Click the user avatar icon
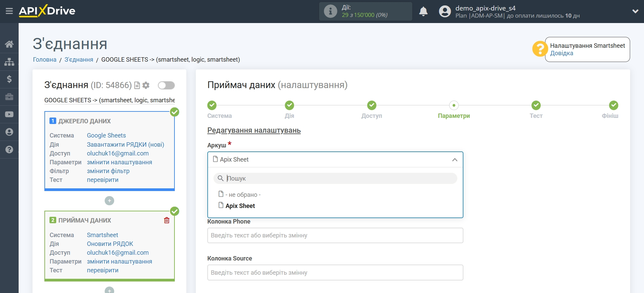The height and width of the screenshot is (293, 644). pos(445,12)
